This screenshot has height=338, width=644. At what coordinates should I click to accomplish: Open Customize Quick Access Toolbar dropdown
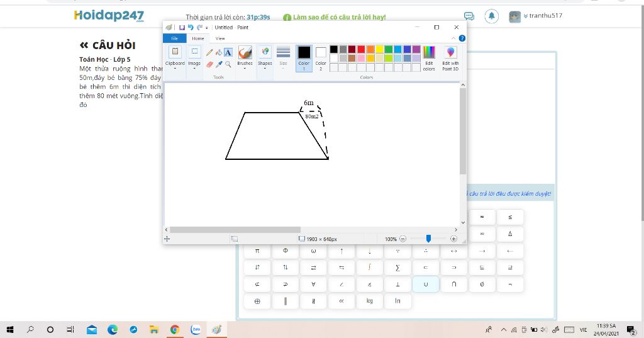(206, 28)
